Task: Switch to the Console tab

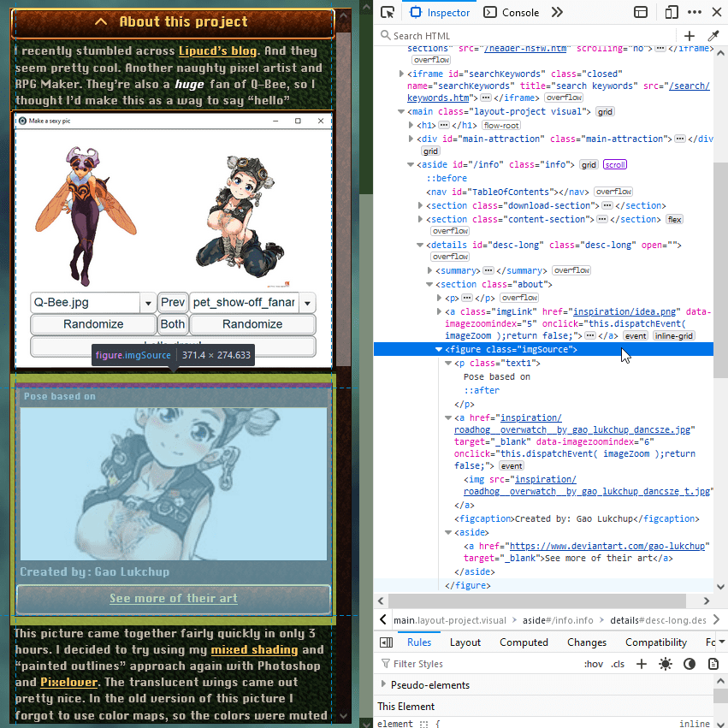Action: 512,12
